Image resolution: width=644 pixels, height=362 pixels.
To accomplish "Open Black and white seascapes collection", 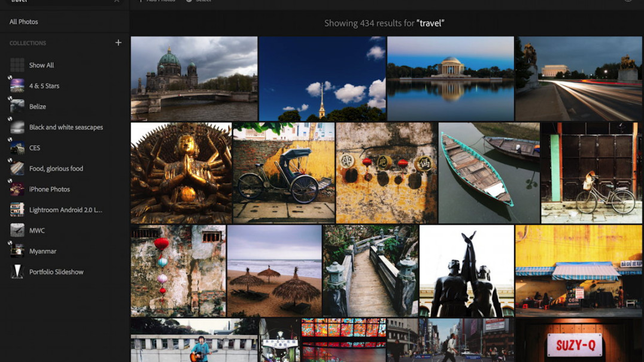I will tap(66, 127).
